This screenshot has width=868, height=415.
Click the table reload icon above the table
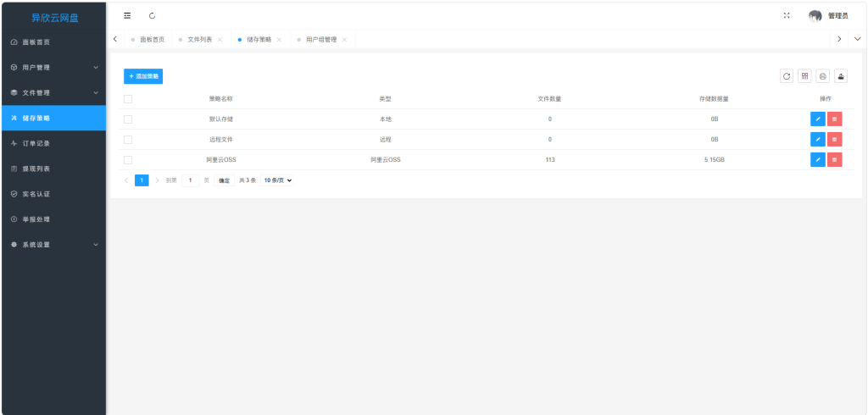(787, 76)
